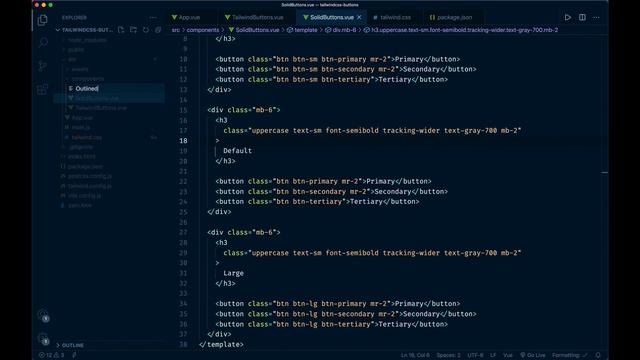The height and width of the screenshot is (360, 640).
Task: Click Ln 18, Col 6 cursor position status
Action: tap(415, 355)
